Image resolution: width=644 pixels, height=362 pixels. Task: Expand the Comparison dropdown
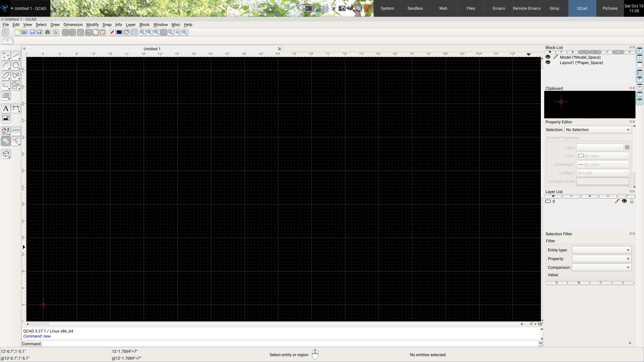(x=601, y=267)
